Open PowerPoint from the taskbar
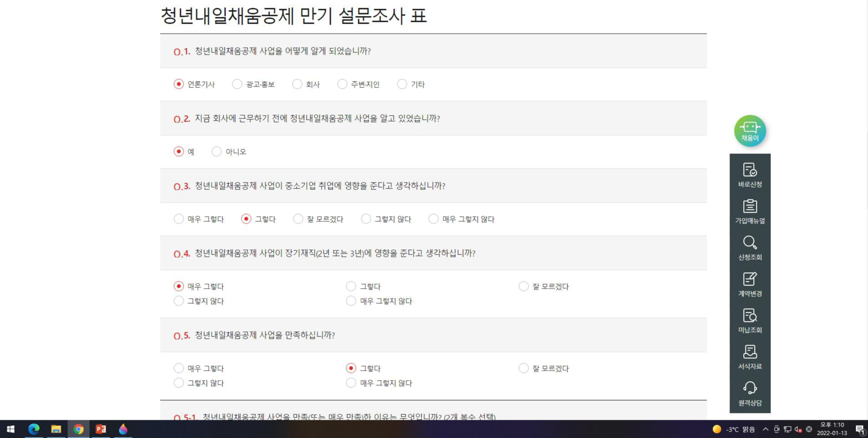 pos(101,429)
